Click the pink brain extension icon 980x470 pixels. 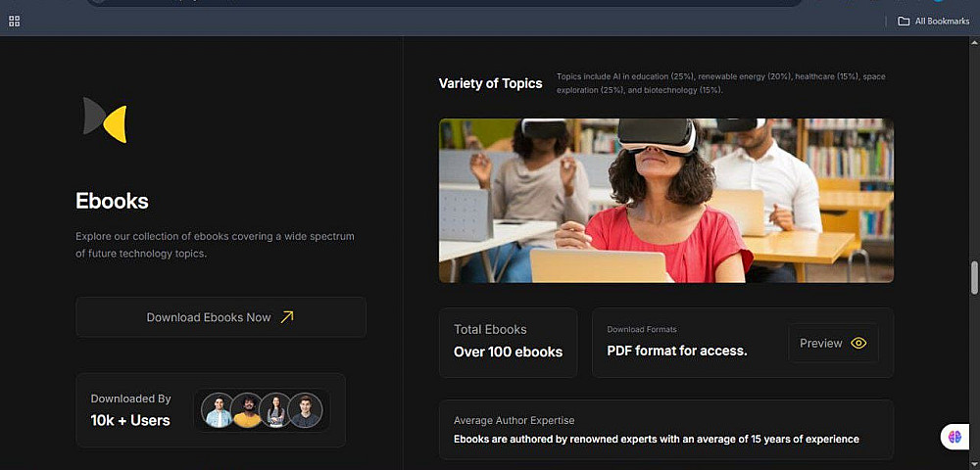pyautogui.click(x=955, y=437)
